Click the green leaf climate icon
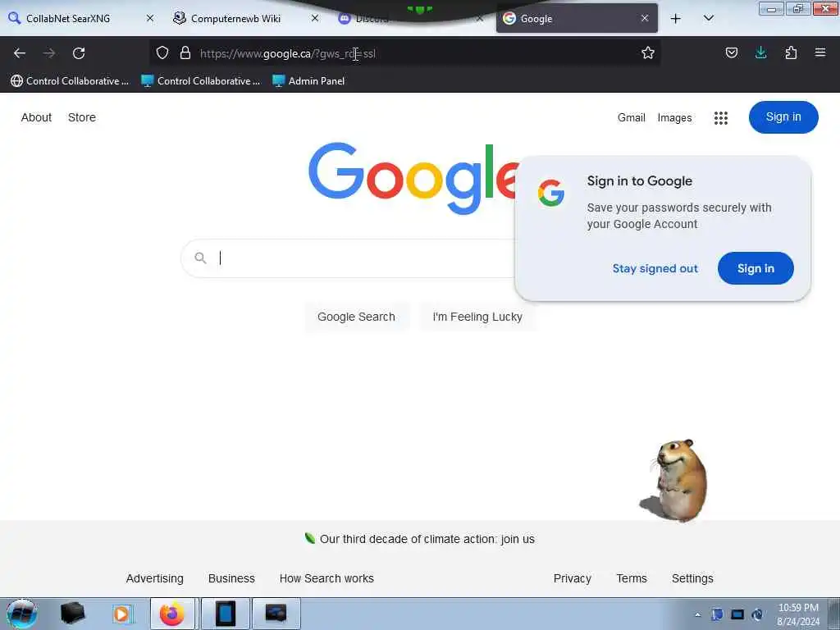The image size is (840, 630). pyautogui.click(x=309, y=538)
